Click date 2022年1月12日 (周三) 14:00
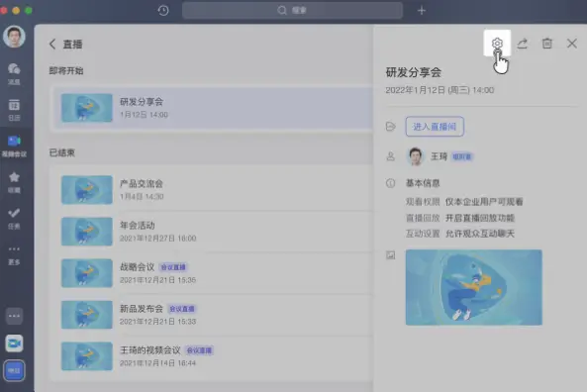The width and height of the screenshot is (587, 392). [x=440, y=90]
